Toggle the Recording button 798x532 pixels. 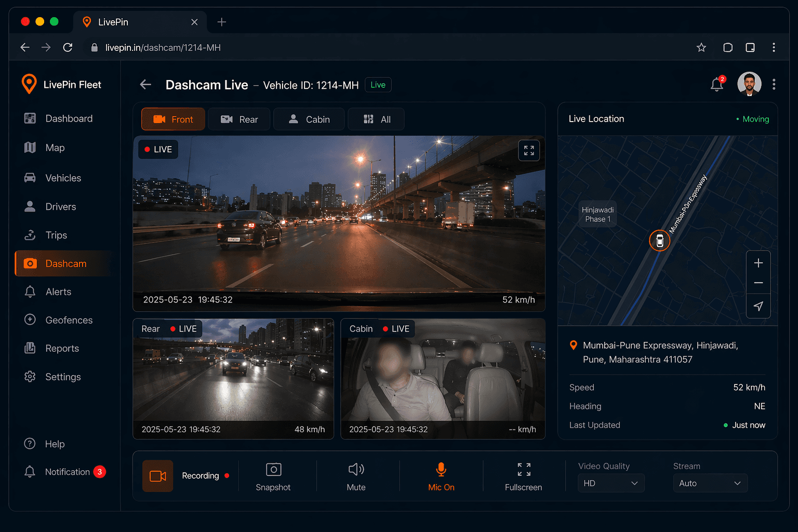click(x=158, y=476)
